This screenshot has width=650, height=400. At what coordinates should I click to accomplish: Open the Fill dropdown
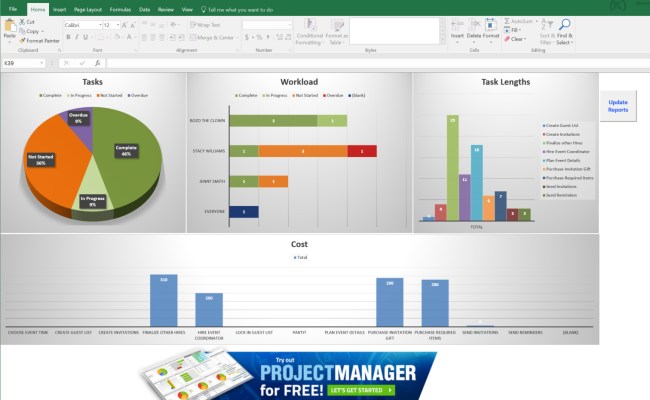(512, 30)
